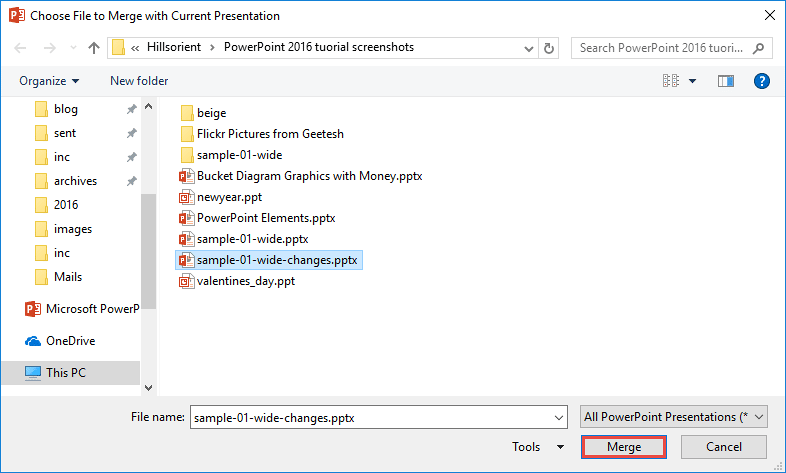Go up one folder level
786x473 pixels.
tap(94, 48)
